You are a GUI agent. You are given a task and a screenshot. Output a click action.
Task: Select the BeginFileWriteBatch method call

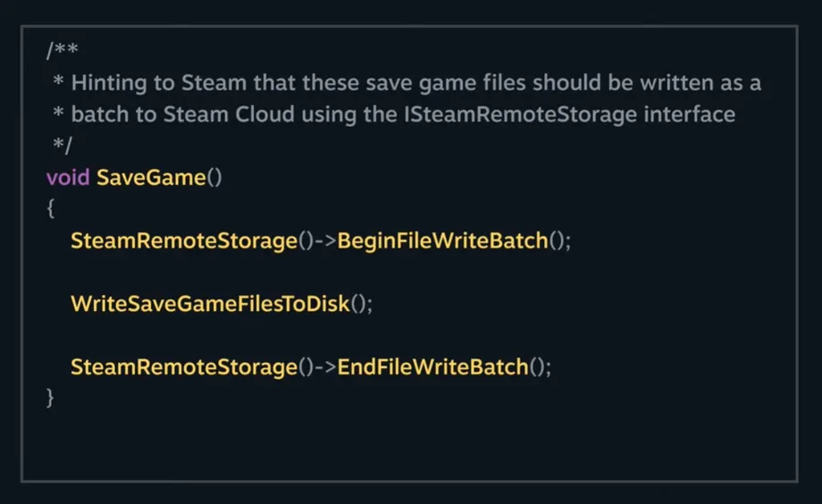click(x=441, y=241)
